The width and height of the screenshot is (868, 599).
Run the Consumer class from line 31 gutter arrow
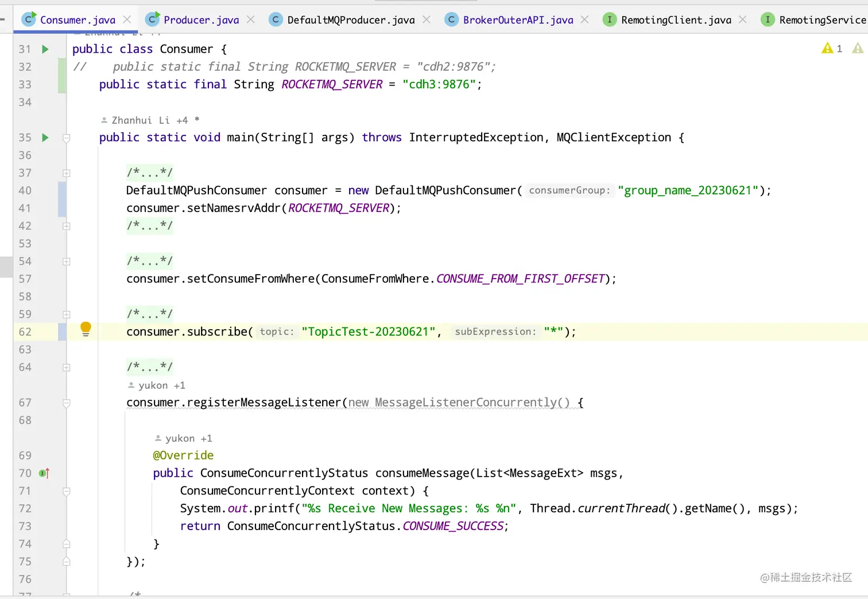point(45,49)
